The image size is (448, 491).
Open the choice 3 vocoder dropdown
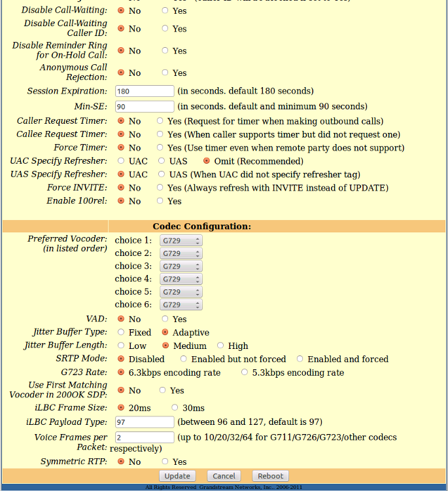click(181, 266)
